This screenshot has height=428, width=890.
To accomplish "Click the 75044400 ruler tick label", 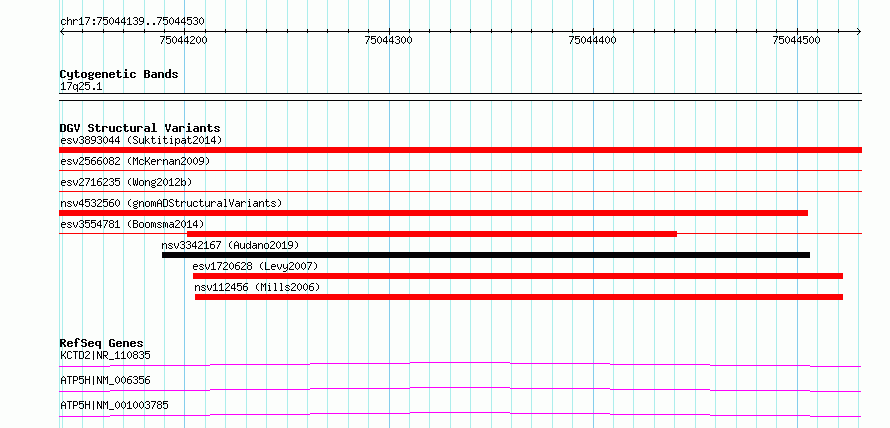I will pos(593,40).
